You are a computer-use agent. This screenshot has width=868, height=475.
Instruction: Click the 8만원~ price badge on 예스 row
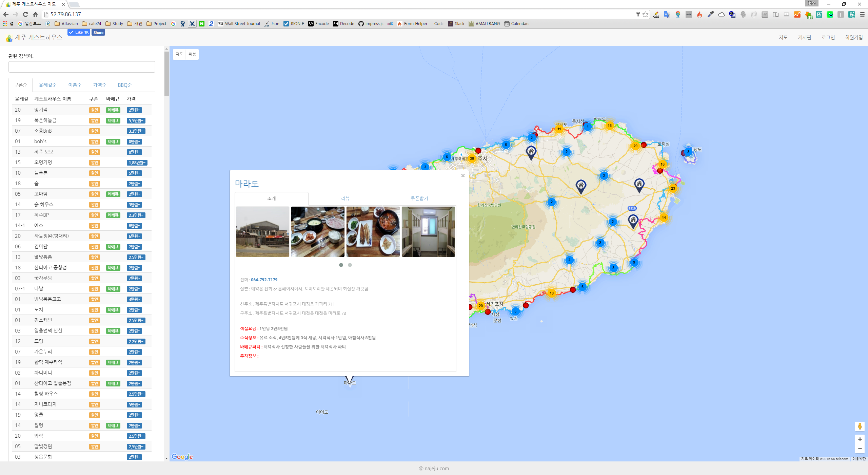pyautogui.click(x=134, y=226)
